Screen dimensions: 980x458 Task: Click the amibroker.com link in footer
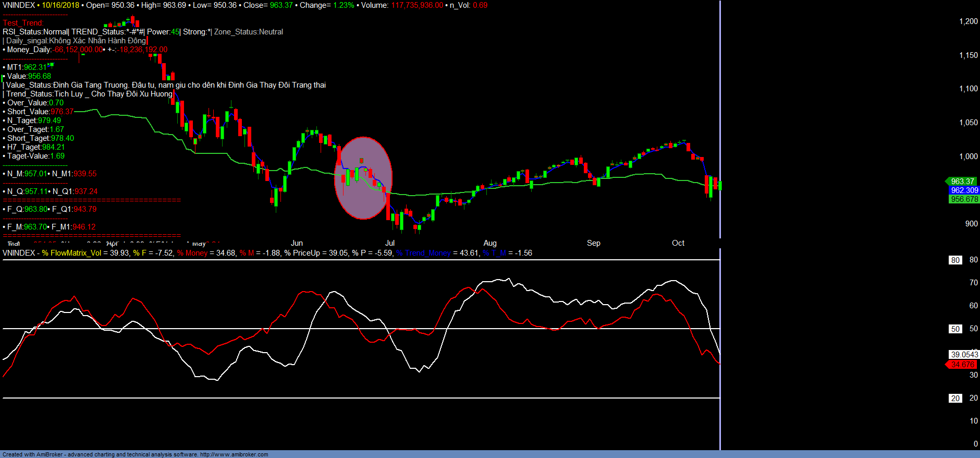pos(234,454)
